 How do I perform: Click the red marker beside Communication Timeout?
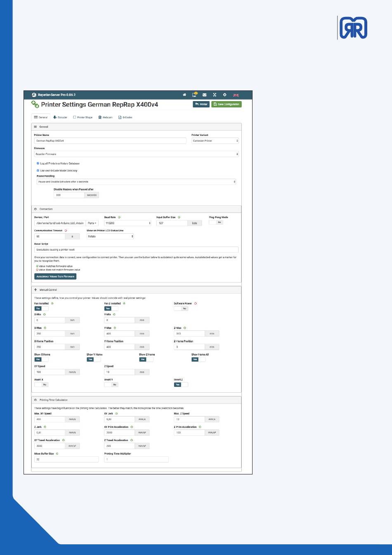[x=66, y=230]
